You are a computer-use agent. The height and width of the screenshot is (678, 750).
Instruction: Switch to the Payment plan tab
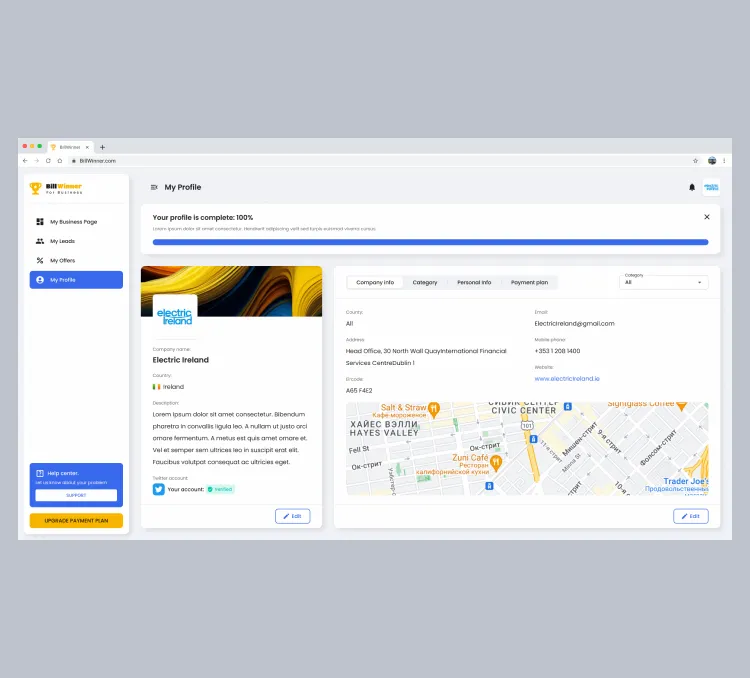pos(529,282)
